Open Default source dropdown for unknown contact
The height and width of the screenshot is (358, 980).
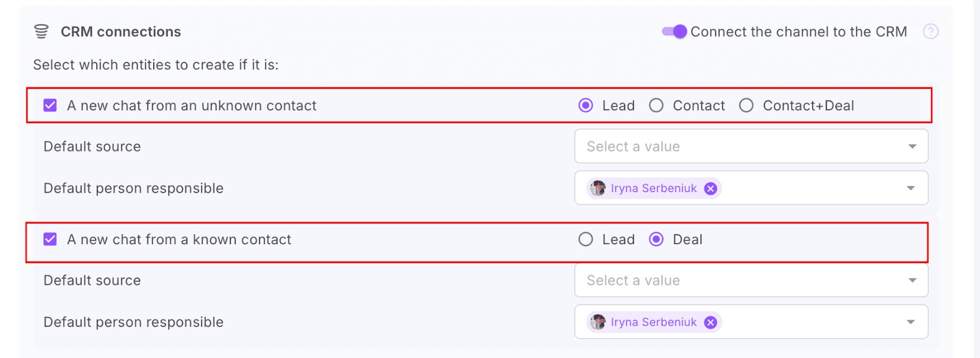751,146
